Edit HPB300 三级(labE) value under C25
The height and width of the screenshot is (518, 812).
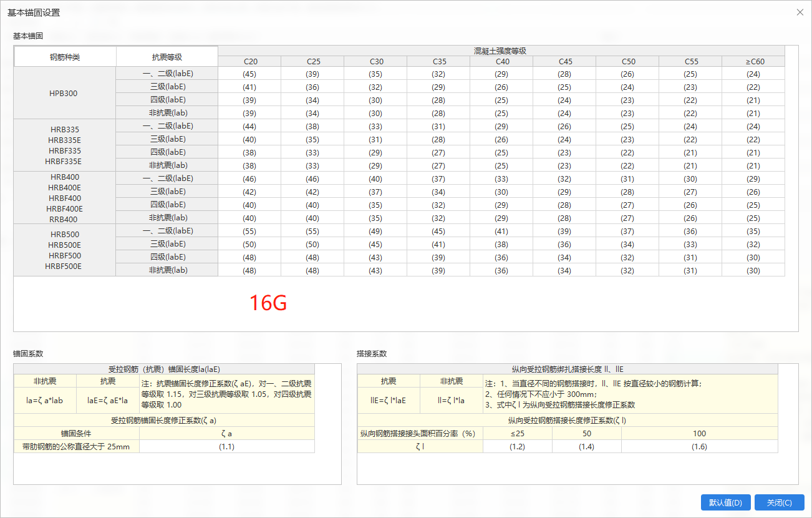pyautogui.click(x=313, y=87)
